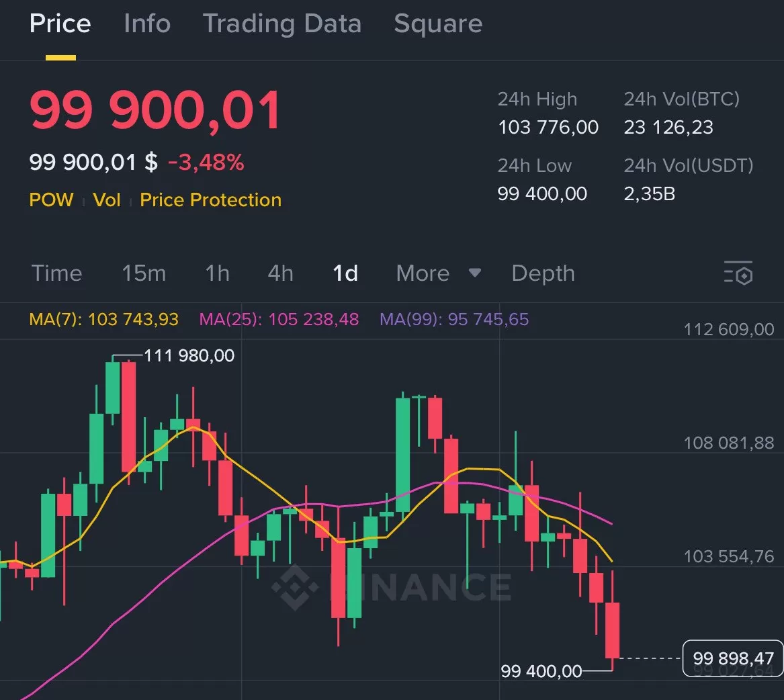Select the Time interval option
The height and width of the screenshot is (700, 784).
(x=56, y=273)
